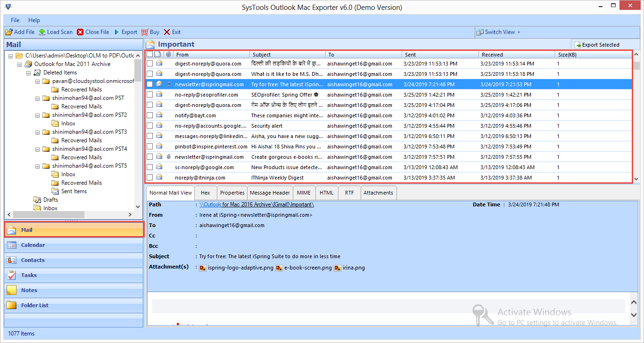Click the Export Selected green arrow icon
The height and width of the screenshot is (343, 644).
pyautogui.click(x=578, y=45)
